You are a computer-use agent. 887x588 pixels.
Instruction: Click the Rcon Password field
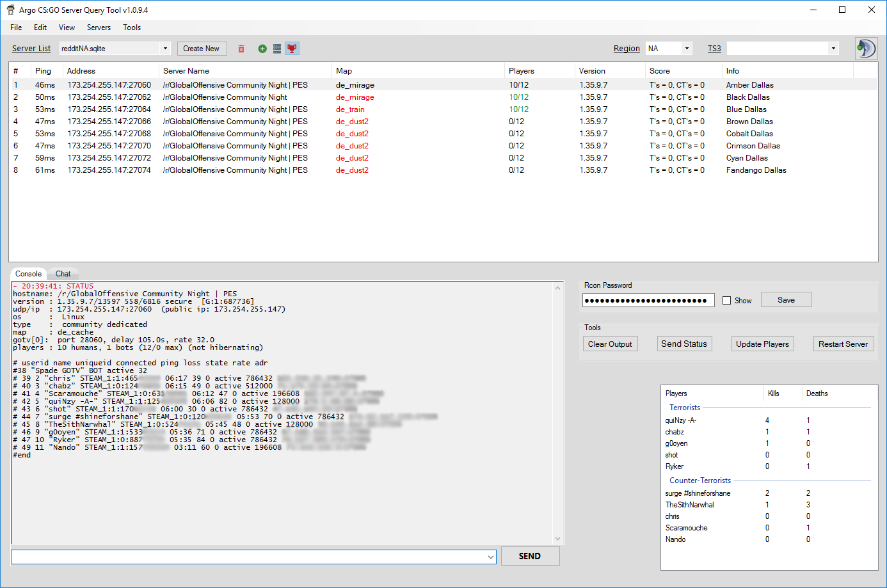(648, 300)
